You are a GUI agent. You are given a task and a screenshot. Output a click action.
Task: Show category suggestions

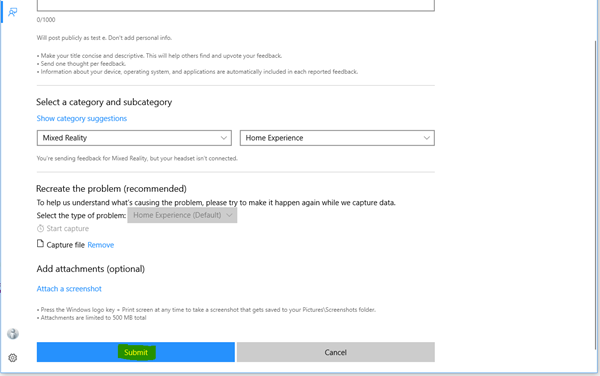[82, 119]
